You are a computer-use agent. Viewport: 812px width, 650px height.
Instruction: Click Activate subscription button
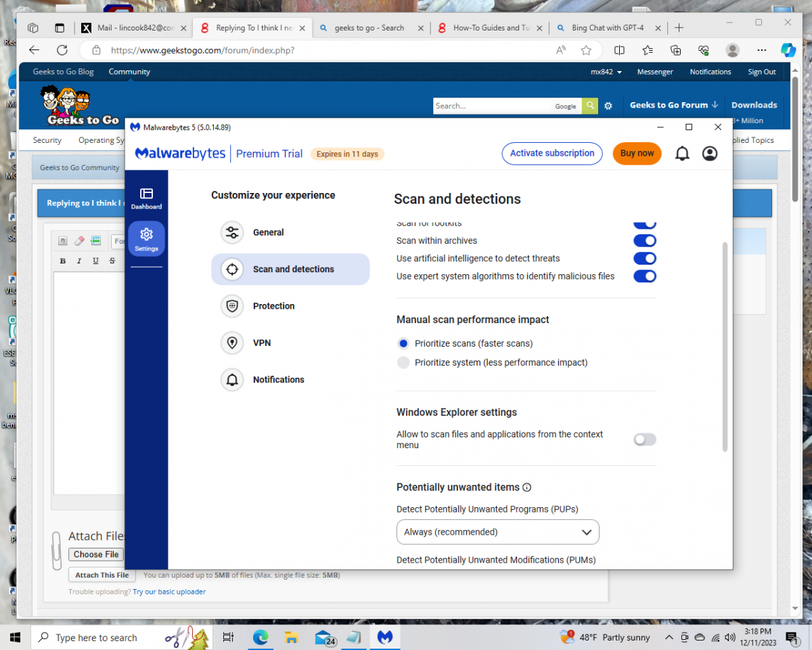pos(552,154)
